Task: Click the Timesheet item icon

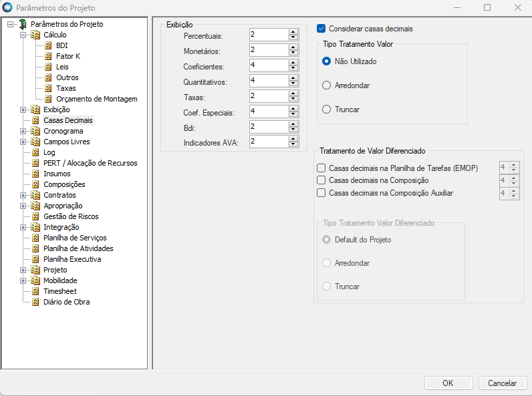Action: click(35, 291)
